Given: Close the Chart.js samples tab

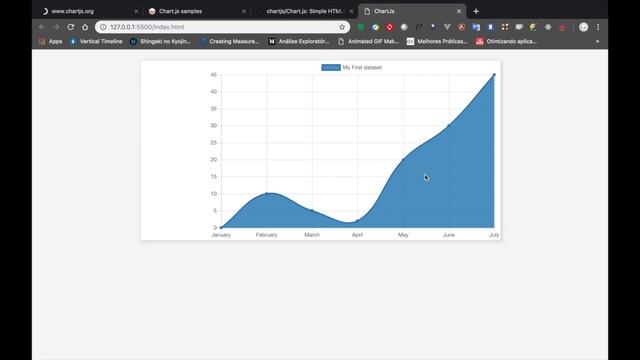Looking at the screenshot, I should 244,11.
